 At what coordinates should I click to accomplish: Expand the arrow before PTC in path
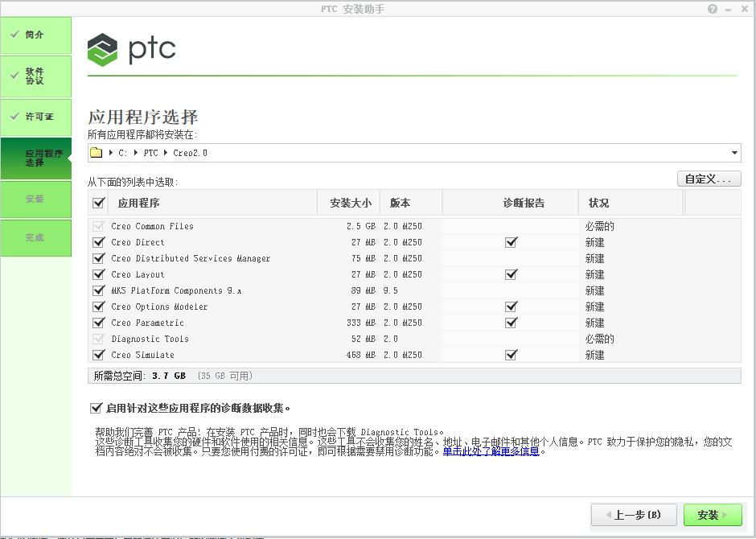[x=137, y=153]
